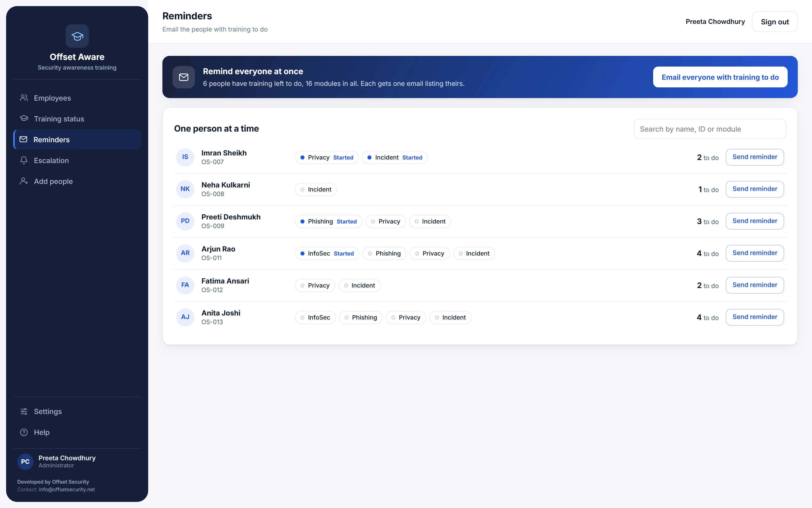Click the '1 to do' count for Neha Kulkarni
812x508 pixels.
pos(708,189)
